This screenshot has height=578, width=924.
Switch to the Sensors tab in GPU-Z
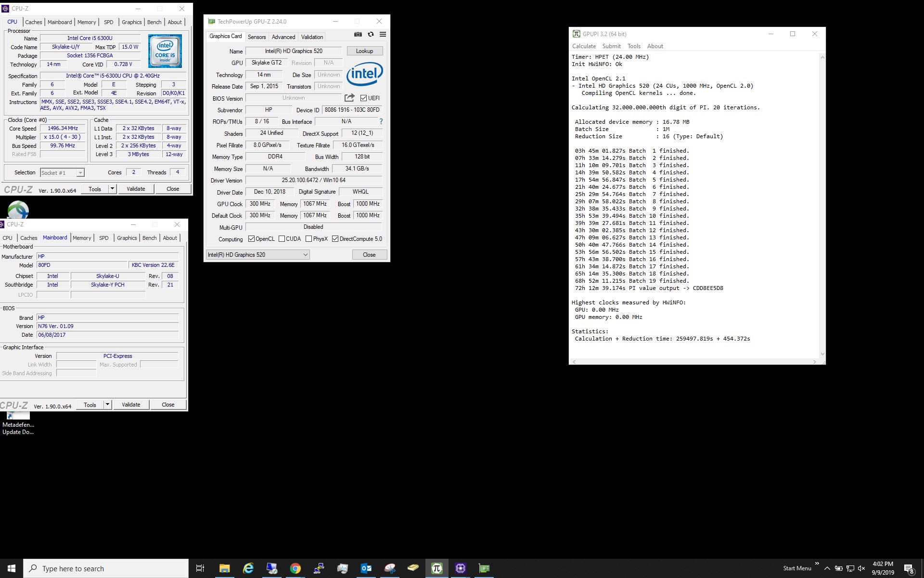(257, 37)
